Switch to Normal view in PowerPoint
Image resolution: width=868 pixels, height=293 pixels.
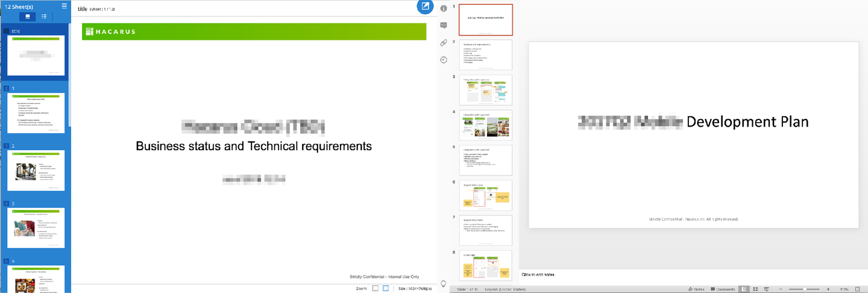click(x=744, y=289)
